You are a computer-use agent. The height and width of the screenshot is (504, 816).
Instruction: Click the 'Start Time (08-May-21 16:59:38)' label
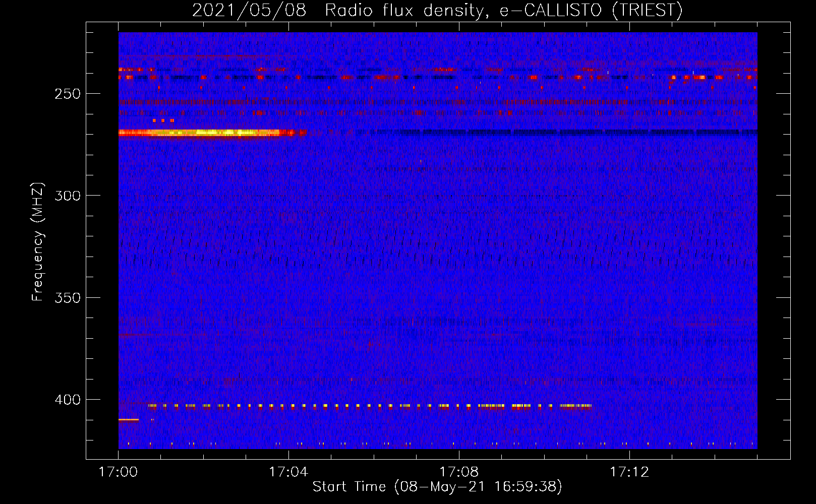pyautogui.click(x=437, y=487)
